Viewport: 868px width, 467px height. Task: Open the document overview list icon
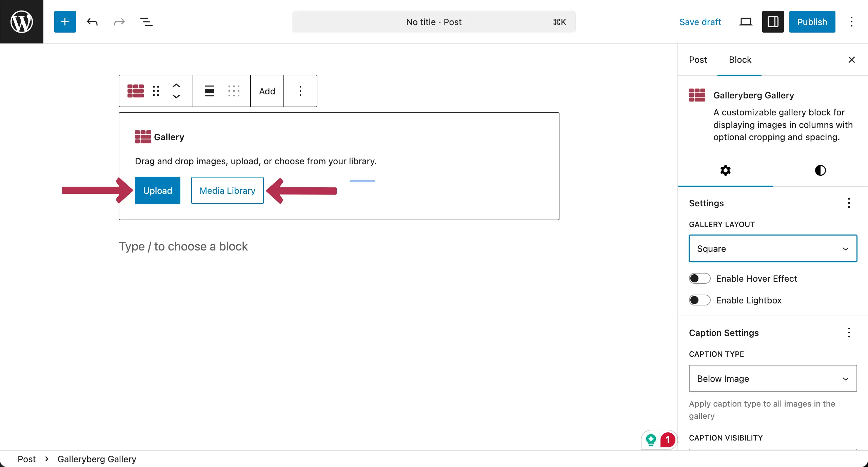pos(146,22)
